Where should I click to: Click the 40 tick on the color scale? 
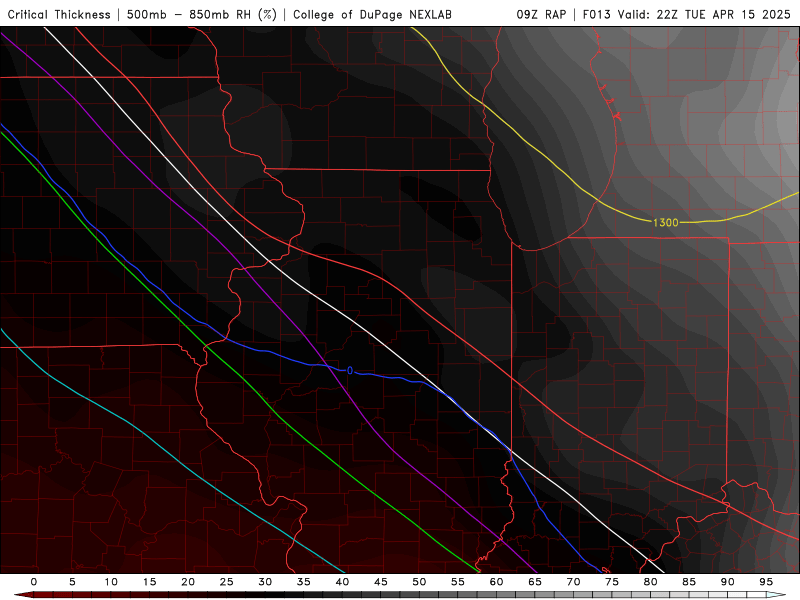click(342, 582)
